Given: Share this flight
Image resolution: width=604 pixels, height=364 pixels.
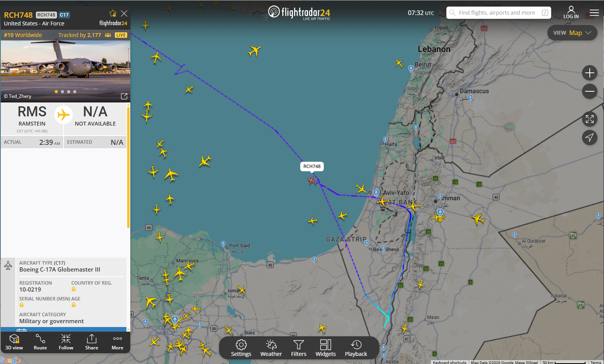Looking at the screenshot, I should (92, 342).
